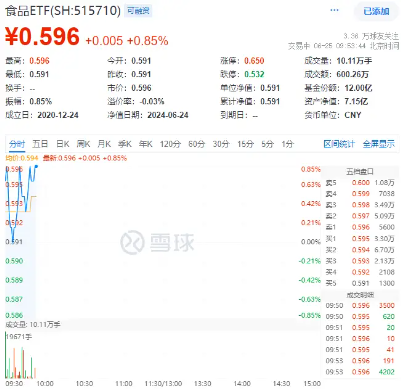The height and width of the screenshot is (390, 401).
Task: Select the 卖2 0.597 order row
Action: point(360,216)
